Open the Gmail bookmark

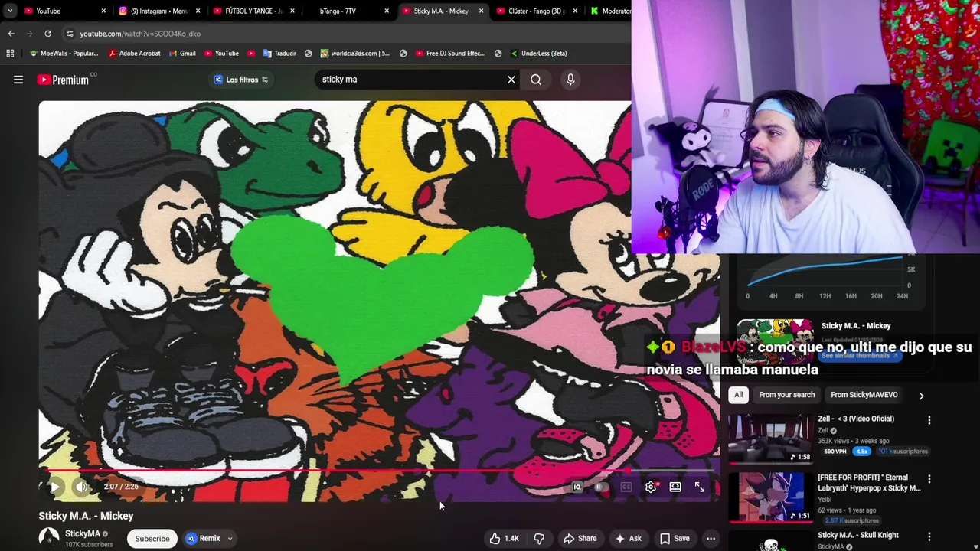[x=182, y=54]
